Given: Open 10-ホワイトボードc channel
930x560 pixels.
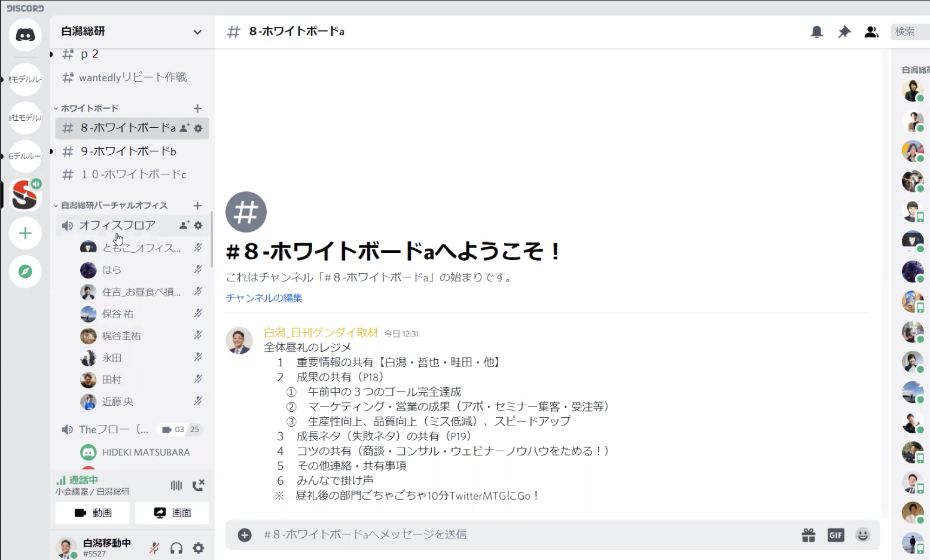Looking at the screenshot, I should tap(132, 175).
